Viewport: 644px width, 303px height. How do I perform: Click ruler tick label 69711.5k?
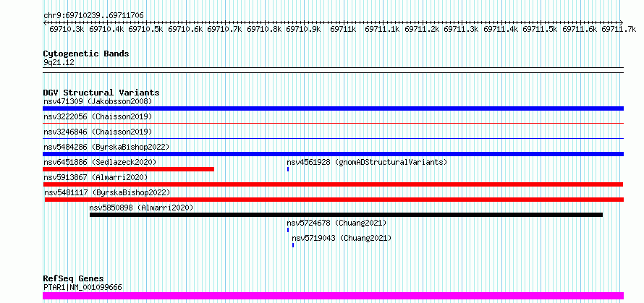[540, 29]
